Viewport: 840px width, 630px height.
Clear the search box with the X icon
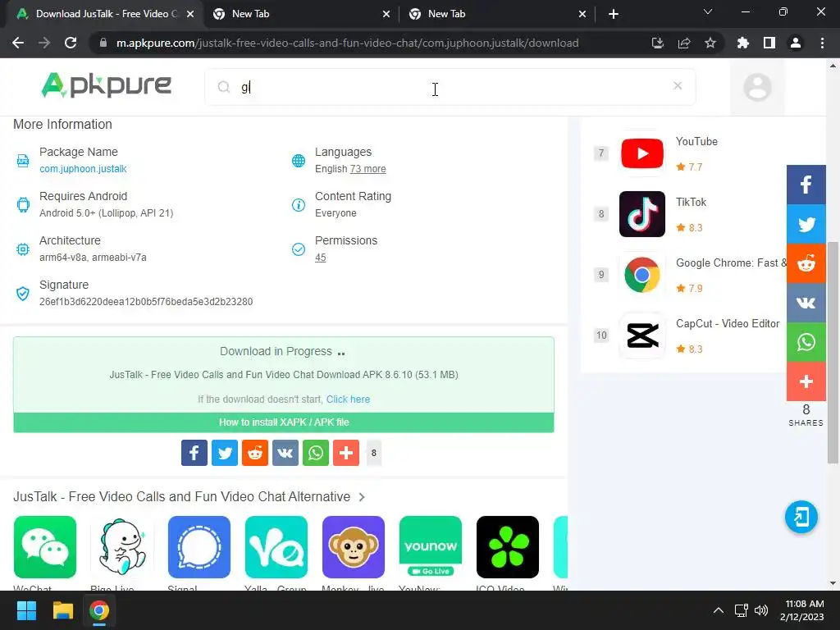pyautogui.click(x=678, y=85)
